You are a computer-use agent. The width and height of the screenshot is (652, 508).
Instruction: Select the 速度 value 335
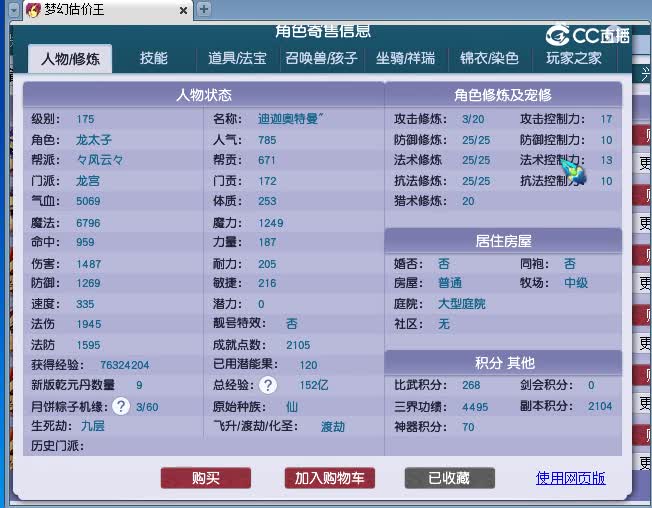point(85,304)
